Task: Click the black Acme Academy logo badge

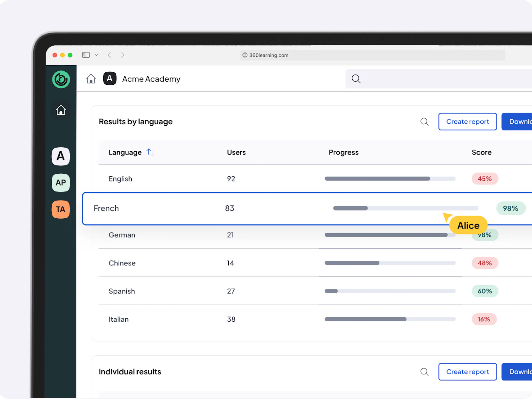Action: coord(110,78)
